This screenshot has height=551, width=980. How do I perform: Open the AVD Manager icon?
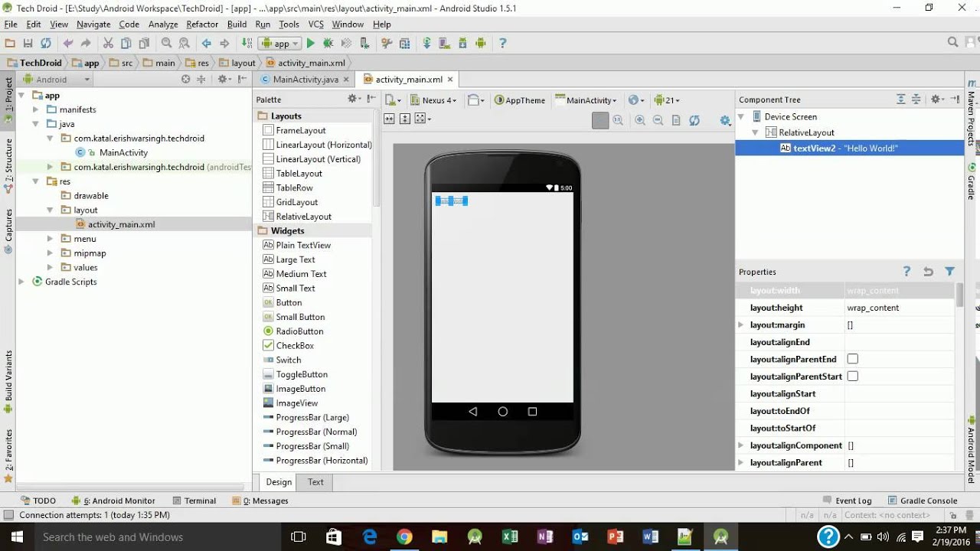coord(445,44)
